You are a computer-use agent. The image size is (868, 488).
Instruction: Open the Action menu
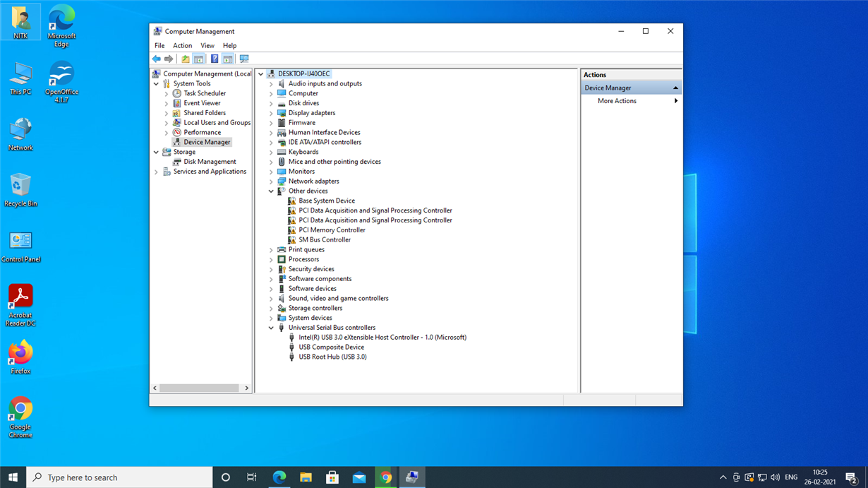[x=182, y=45]
